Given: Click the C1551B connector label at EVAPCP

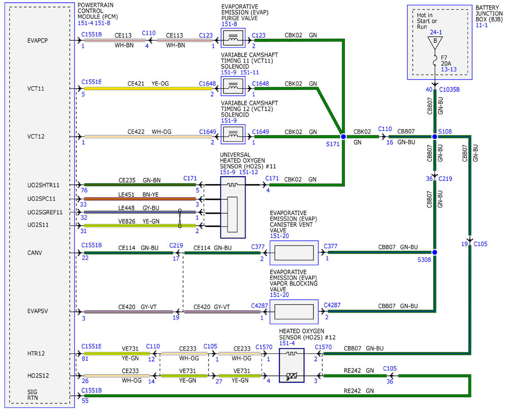Looking at the screenshot, I should (92, 34).
